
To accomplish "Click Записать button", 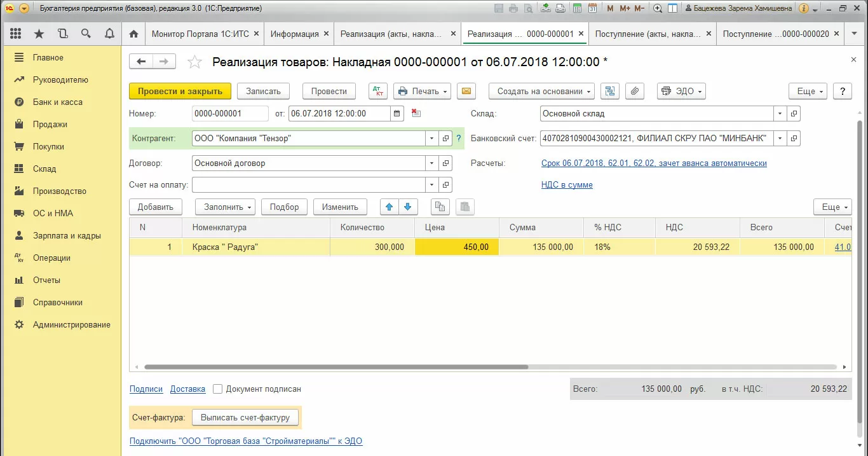I will (x=263, y=91).
